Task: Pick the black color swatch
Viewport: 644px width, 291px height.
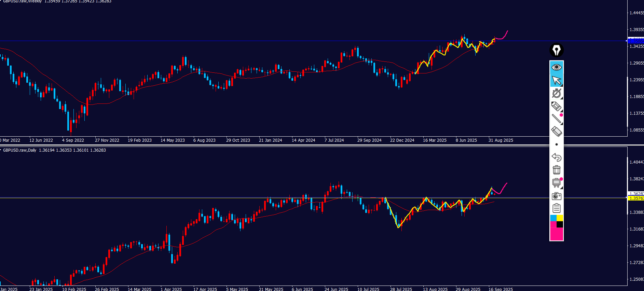Action: [x=560, y=224]
